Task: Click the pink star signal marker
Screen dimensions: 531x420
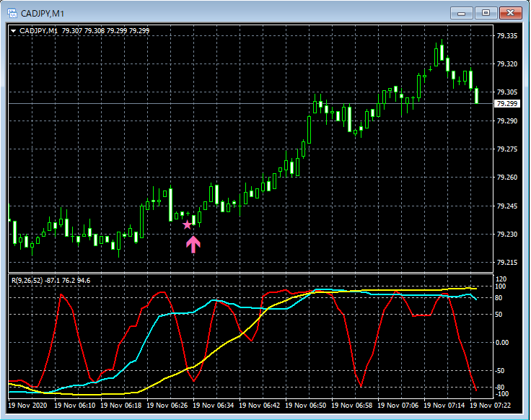Action: click(188, 224)
